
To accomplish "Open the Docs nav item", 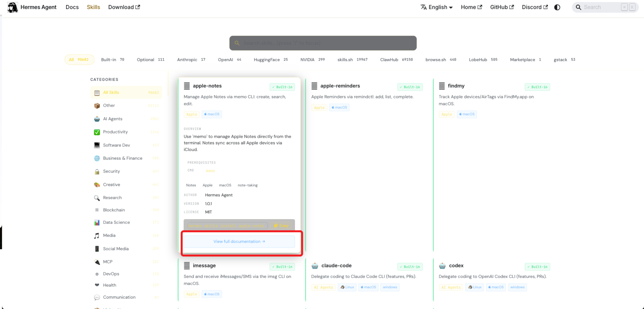I will click(72, 7).
